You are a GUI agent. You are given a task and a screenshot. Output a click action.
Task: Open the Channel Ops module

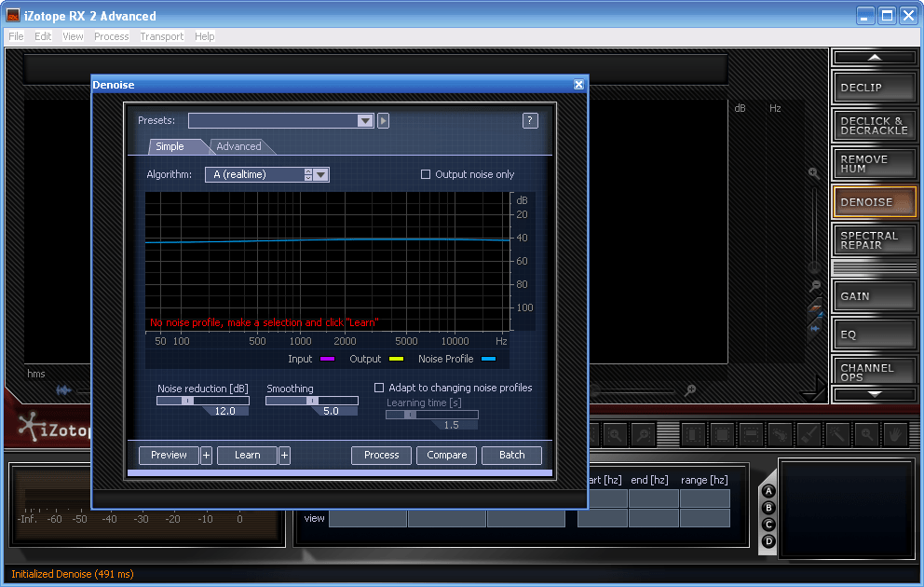[x=875, y=370]
